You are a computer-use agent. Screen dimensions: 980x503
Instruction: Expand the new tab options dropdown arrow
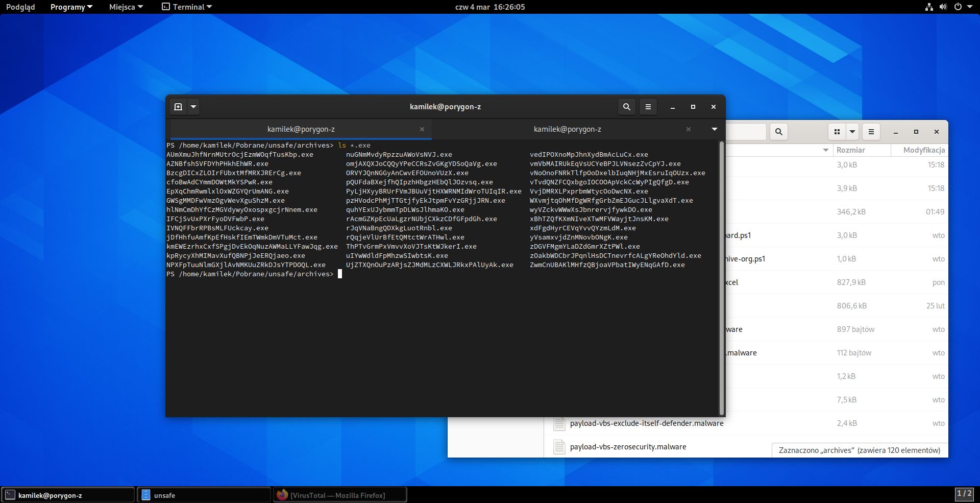(193, 107)
